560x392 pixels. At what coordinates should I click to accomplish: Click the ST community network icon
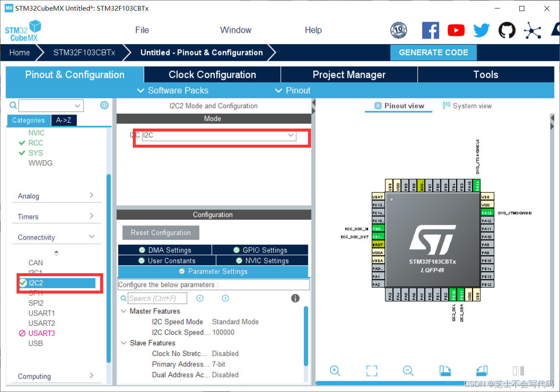pos(532,30)
